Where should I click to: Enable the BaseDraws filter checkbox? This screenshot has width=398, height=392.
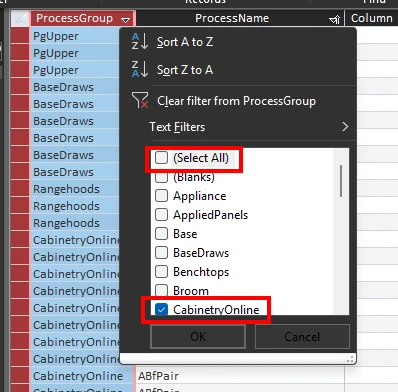[161, 253]
